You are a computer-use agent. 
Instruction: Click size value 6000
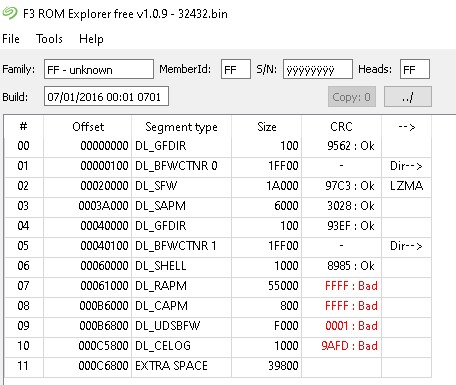(x=286, y=206)
